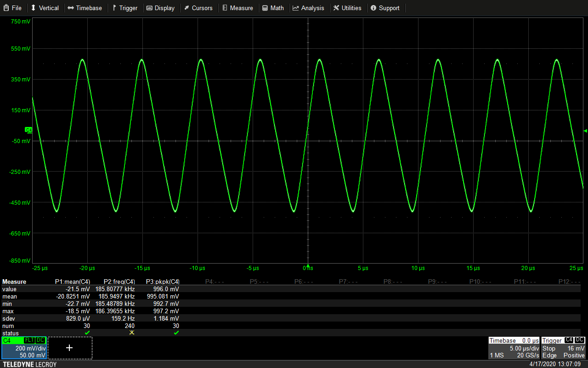Open the Cursors menu
The image size is (588, 368).
(x=198, y=8)
